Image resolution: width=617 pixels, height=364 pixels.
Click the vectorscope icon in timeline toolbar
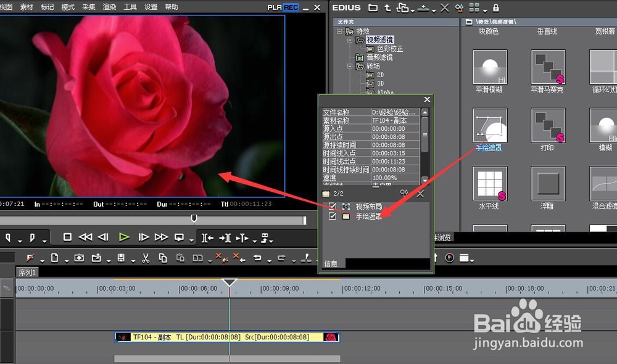pos(449,258)
